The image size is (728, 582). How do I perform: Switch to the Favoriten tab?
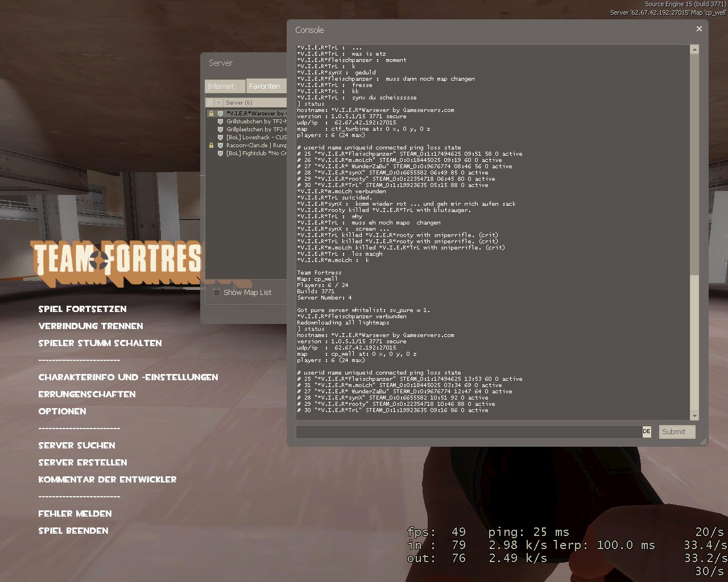coord(267,86)
